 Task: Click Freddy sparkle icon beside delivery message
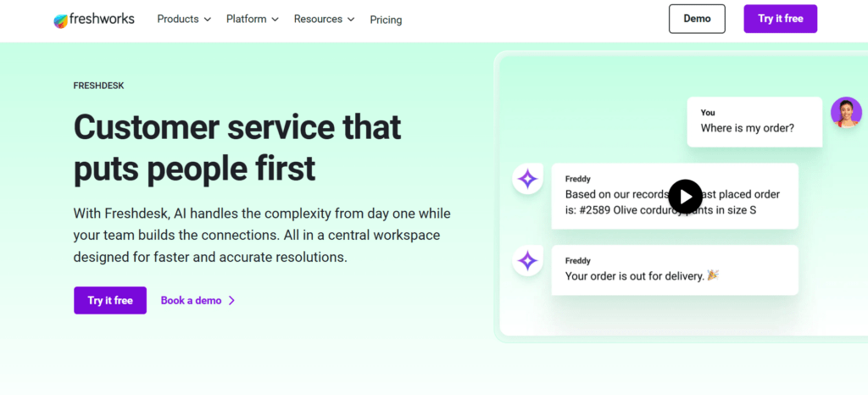click(x=527, y=261)
